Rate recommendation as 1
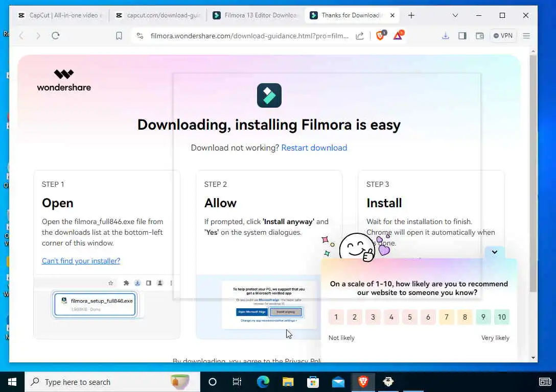Viewport: 556px width, 392px height. click(336, 317)
